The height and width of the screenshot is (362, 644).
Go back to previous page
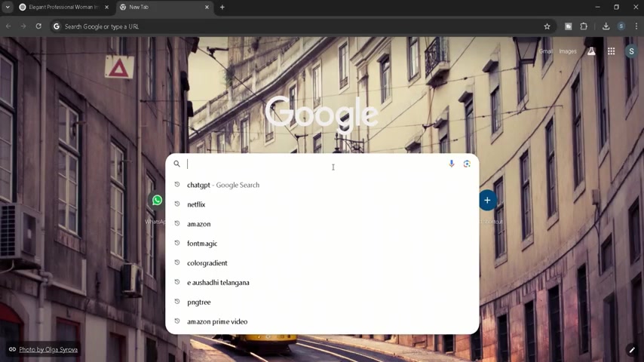[x=8, y=26]
